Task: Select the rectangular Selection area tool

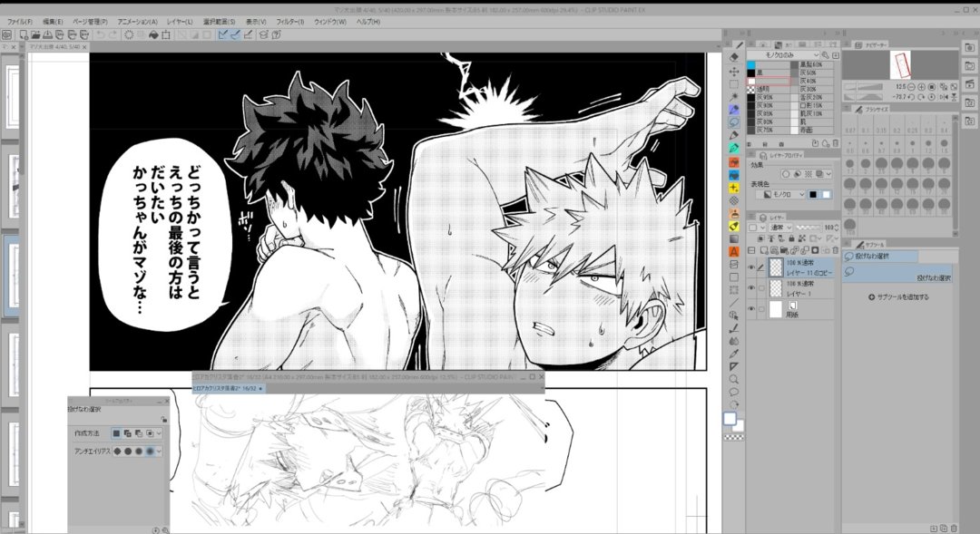Action: coord(734,83)
